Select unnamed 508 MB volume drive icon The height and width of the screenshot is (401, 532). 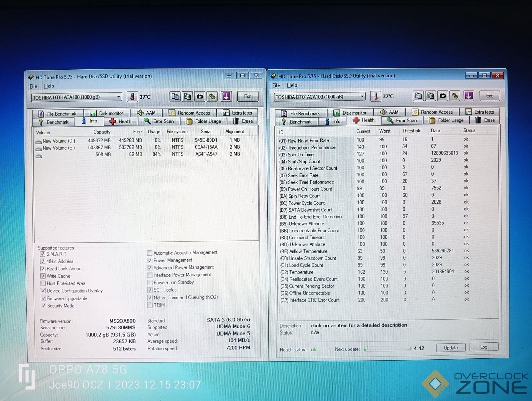39,156
